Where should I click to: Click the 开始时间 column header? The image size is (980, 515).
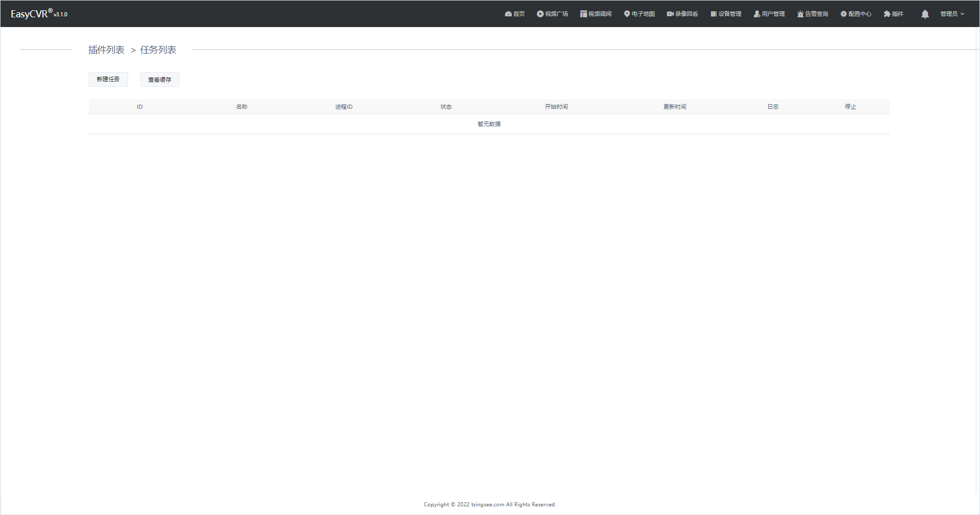(556, 107)
